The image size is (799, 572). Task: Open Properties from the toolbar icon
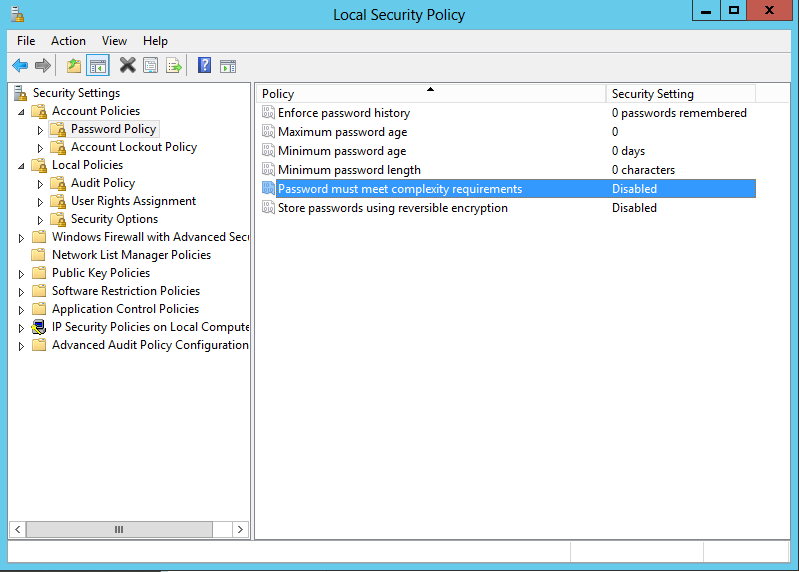click(150, 66)
